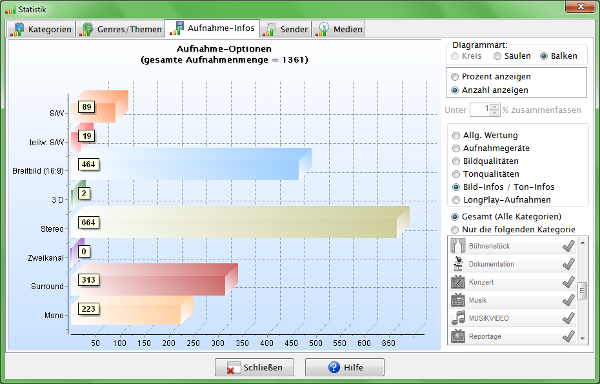Click the Genres/Themen tab icon

click(86, 29)
